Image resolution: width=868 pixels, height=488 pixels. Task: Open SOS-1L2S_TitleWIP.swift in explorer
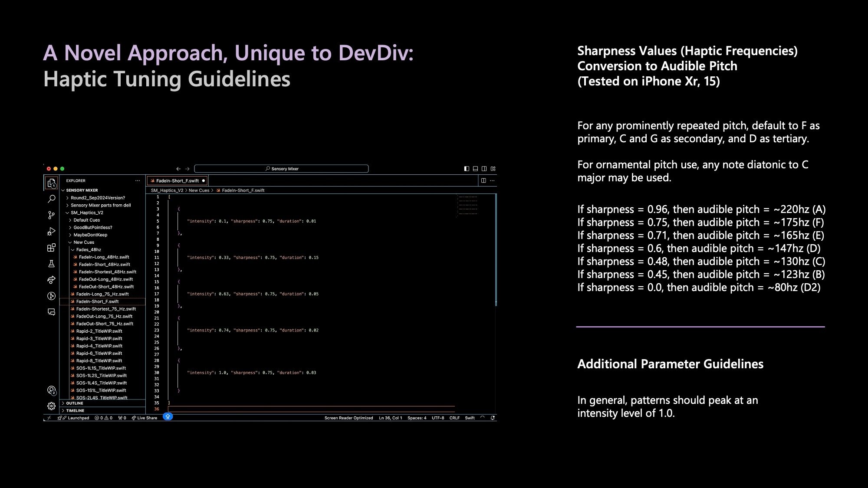[x=102, y=376]
